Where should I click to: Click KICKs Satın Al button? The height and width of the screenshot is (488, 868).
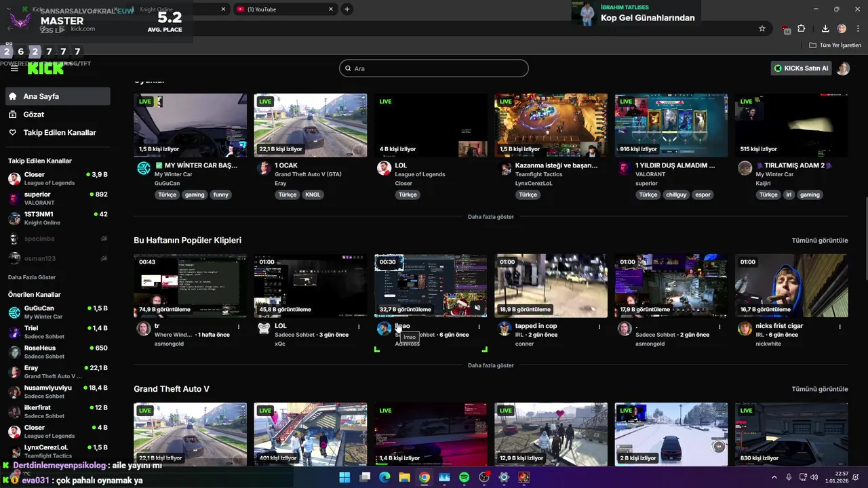point(802,68)
